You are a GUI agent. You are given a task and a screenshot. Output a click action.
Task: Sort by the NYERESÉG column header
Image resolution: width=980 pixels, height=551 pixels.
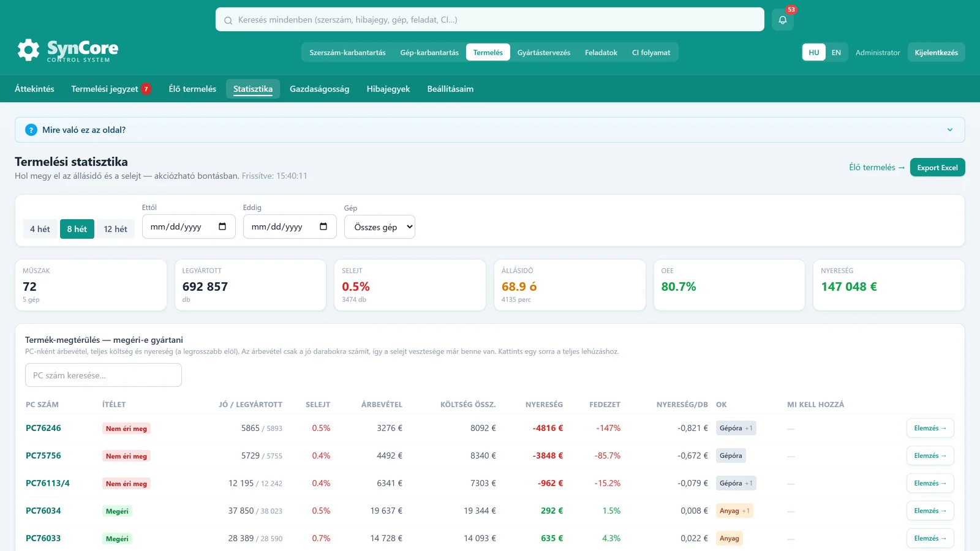coord(544,405)
